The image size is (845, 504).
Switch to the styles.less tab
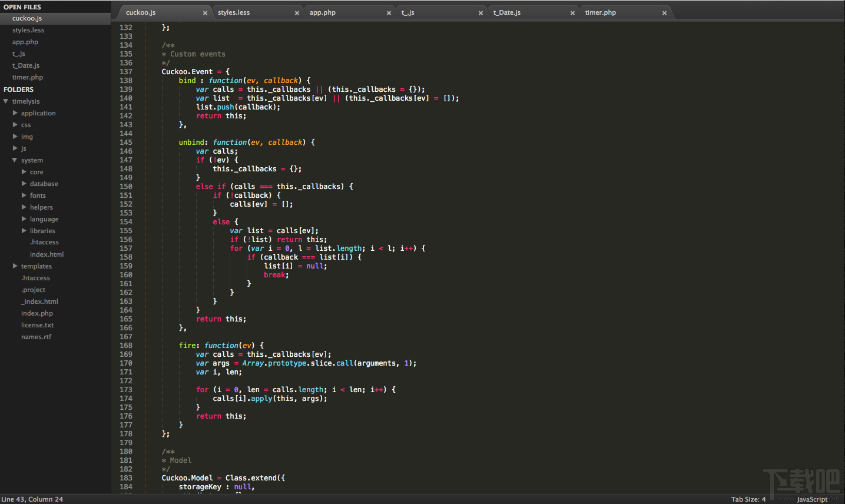pos(235,12)
